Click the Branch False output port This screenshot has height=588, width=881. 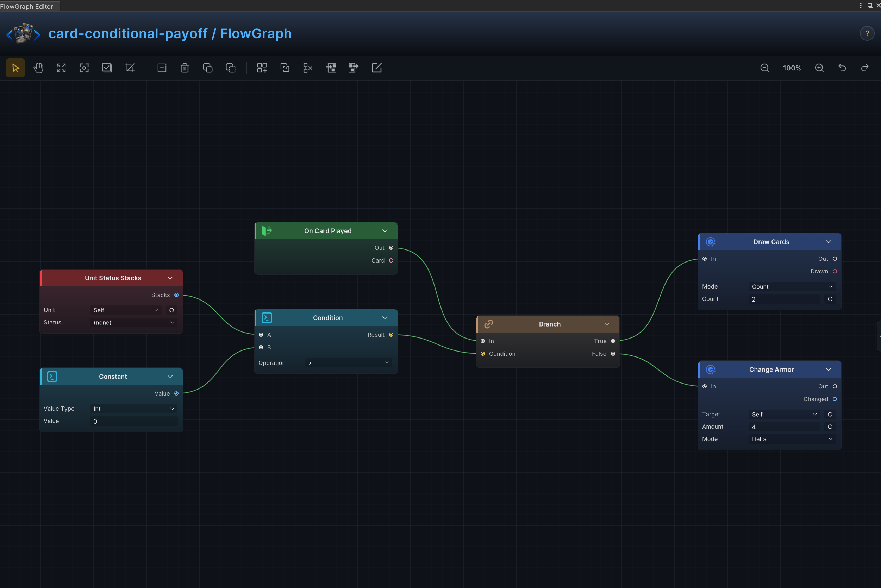tap(613, 354)
